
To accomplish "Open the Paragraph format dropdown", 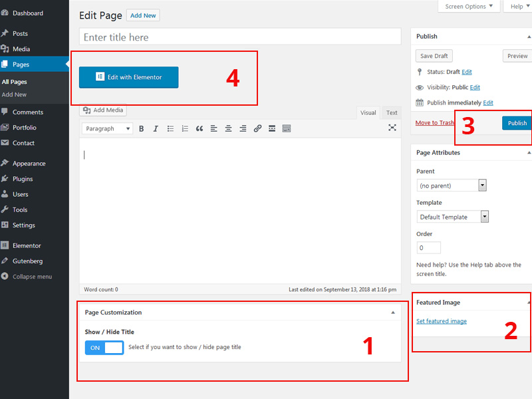I will coord(107,128).
